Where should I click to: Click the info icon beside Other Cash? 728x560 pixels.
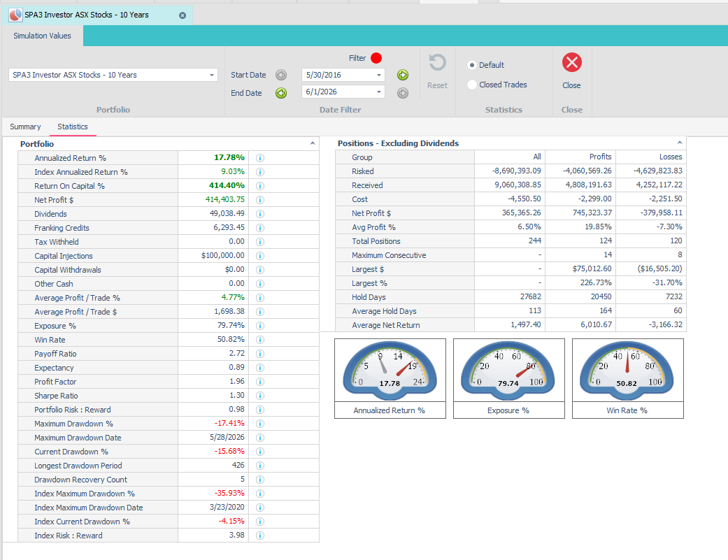(x=260, y=283)
